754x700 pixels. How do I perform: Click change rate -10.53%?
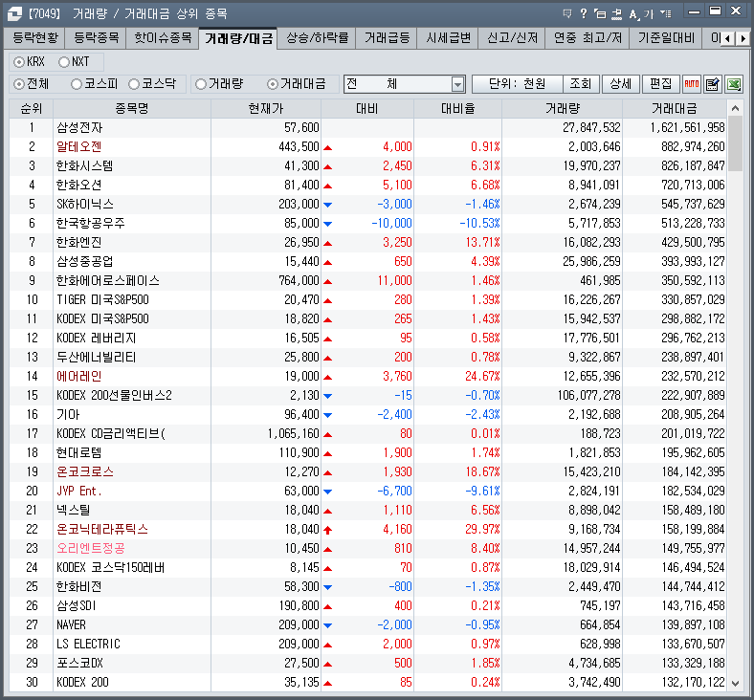click(479, 224)
